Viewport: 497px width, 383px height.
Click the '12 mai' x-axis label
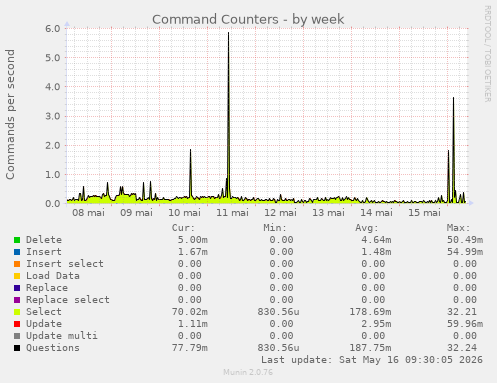click(280, 212)
